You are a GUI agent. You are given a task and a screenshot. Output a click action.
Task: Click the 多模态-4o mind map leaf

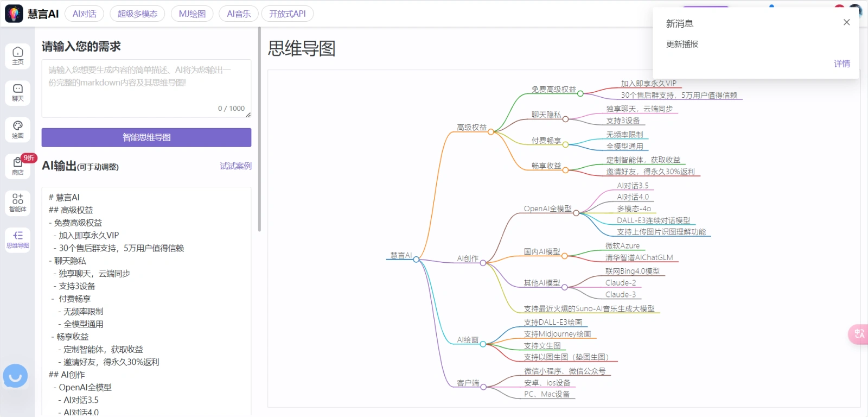(x=634, y=208)
